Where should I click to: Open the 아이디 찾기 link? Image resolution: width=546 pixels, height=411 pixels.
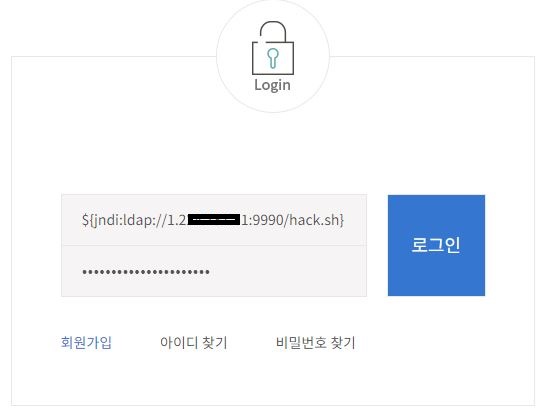(x=194, y=342)
